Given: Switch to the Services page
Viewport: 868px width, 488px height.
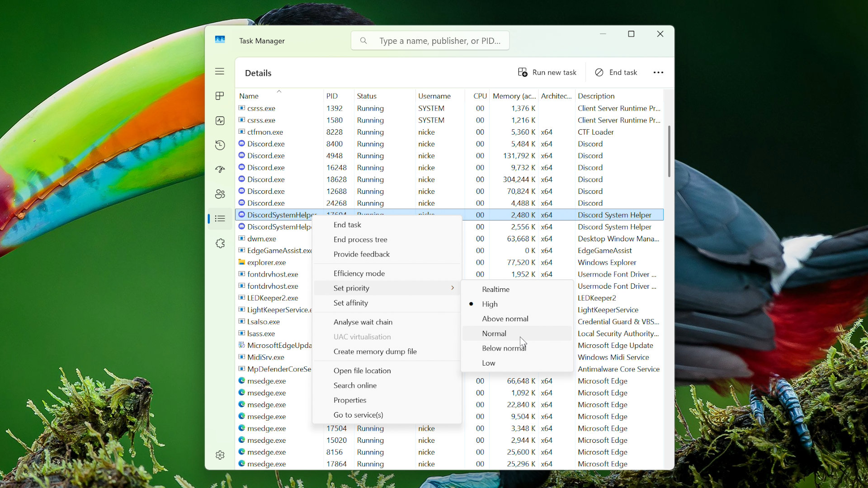Looking at the screenshot, I should tap(220, 243).
